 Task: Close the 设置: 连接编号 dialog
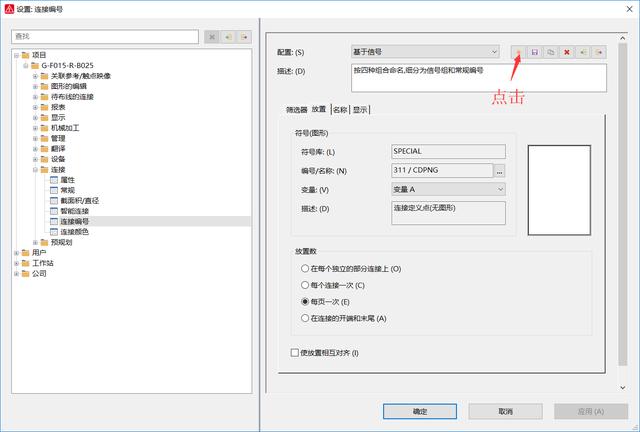[x=629, y=9]
